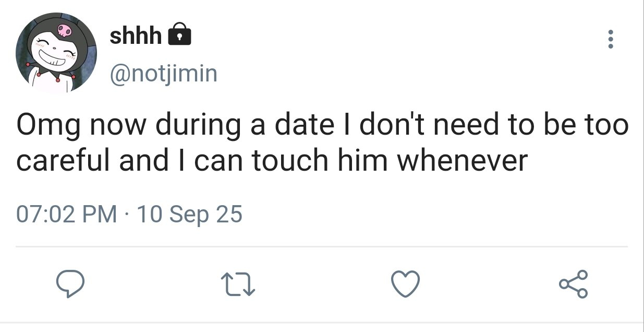644x332 pixels.
Task: Like the tweet with the heart icon
Action: [x=405, y=284]
